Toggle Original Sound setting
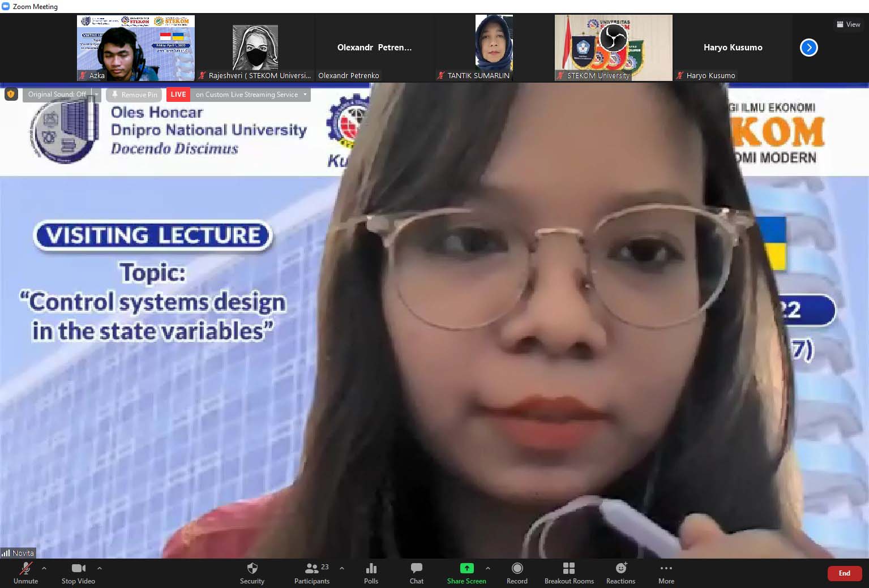 tap(57, 95)
